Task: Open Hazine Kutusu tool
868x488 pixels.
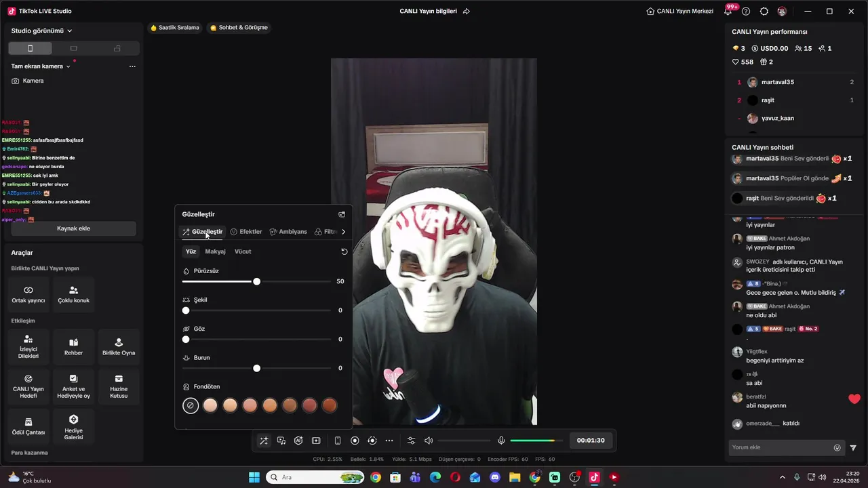Action: [x=119, y=386]
